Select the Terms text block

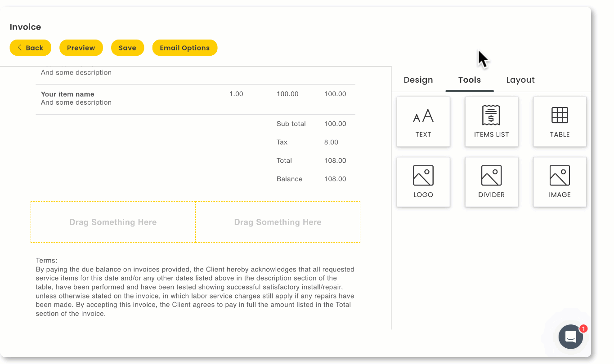[195, 288]
